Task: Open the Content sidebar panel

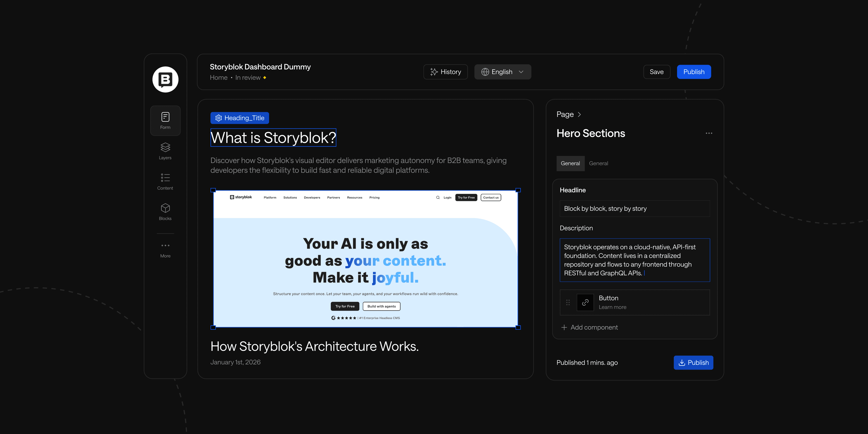Action: pyautogui.click(x=165, y=182)
